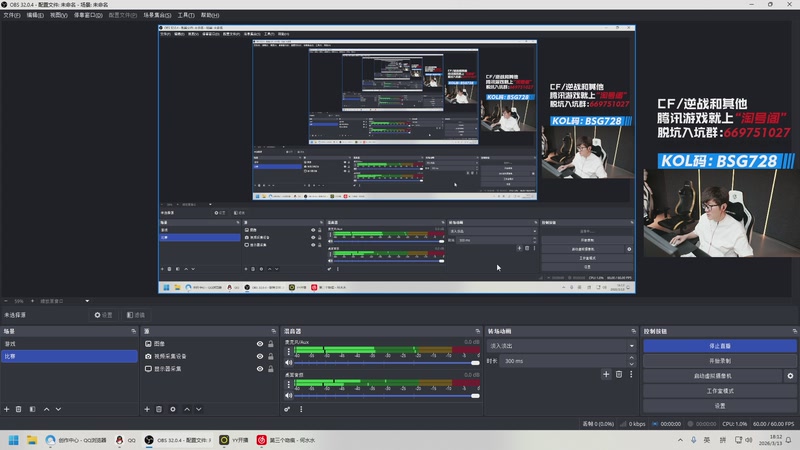Click source Filters button above the docks
The width and height of the screenshot is (800, 450).
(136, 315)
